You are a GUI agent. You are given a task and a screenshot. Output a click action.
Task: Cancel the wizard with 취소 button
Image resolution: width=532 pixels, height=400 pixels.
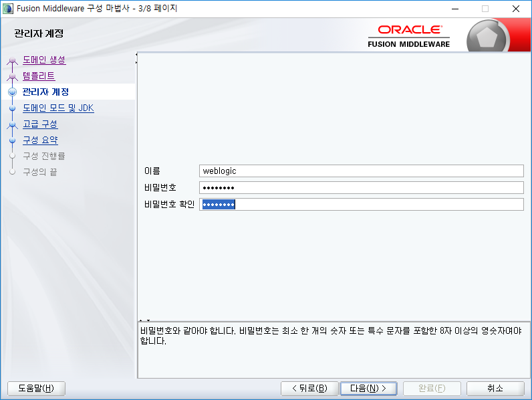[x=495, y=389]
